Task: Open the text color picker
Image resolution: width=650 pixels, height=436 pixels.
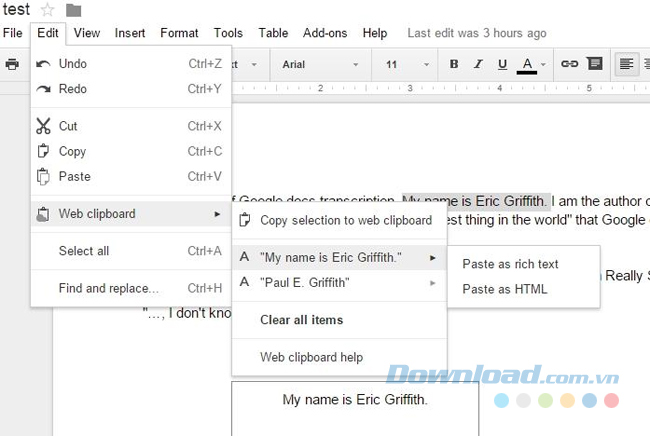Action: (527, 65)
